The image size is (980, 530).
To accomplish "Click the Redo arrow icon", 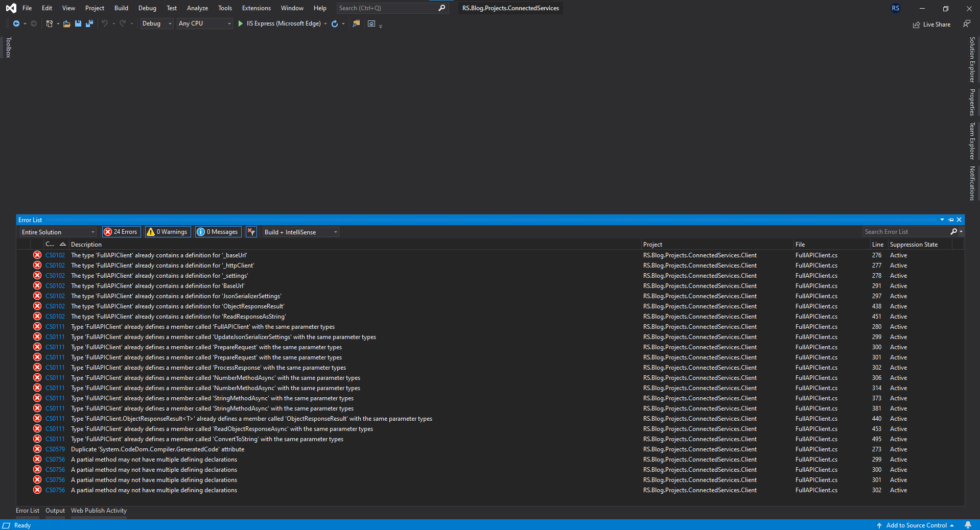I will [123, 23].
